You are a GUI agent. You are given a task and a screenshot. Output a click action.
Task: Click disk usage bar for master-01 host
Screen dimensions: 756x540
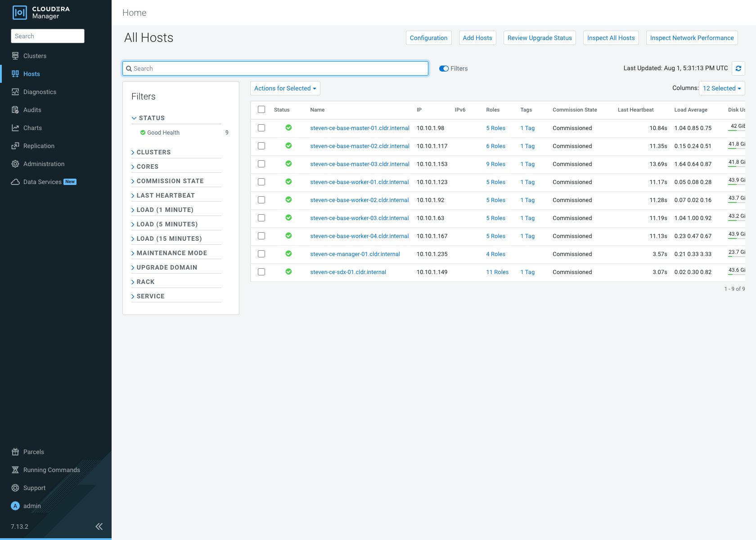(737, 130)
